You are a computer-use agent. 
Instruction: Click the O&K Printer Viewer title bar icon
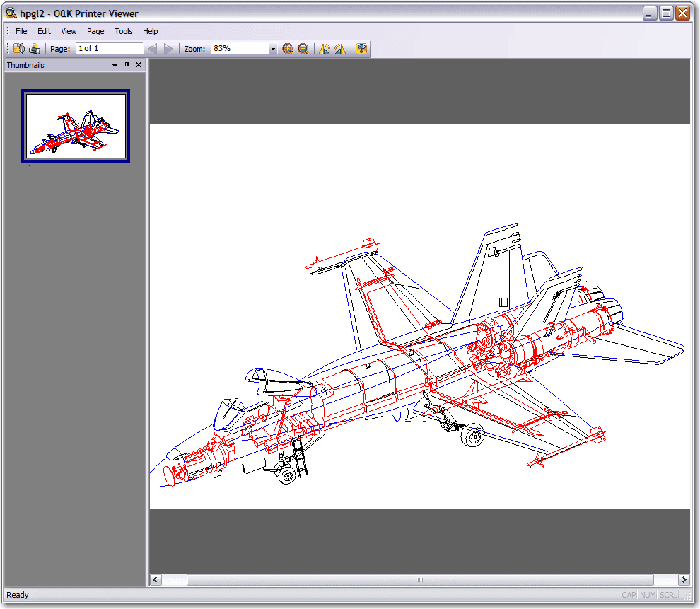coord(11,13)
